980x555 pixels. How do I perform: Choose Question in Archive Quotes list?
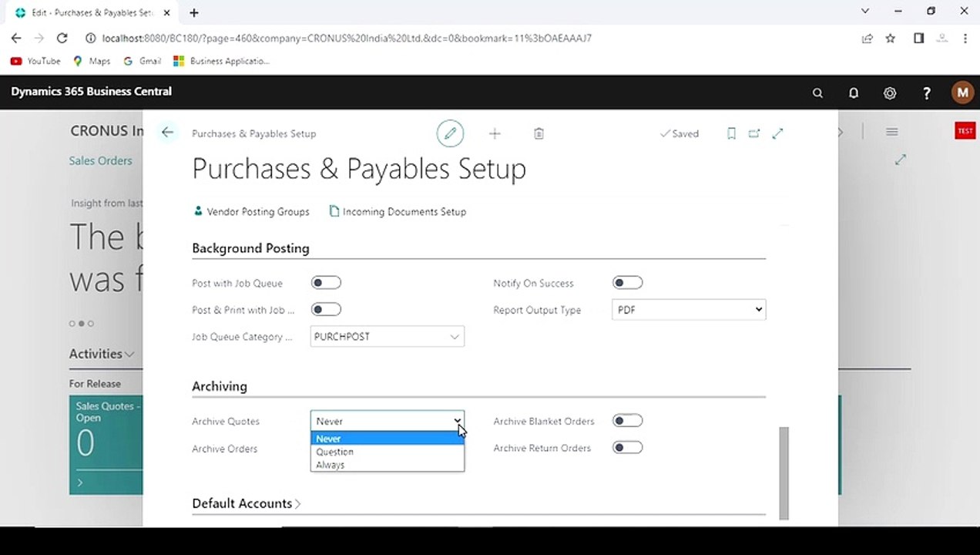tap(388, 452)
